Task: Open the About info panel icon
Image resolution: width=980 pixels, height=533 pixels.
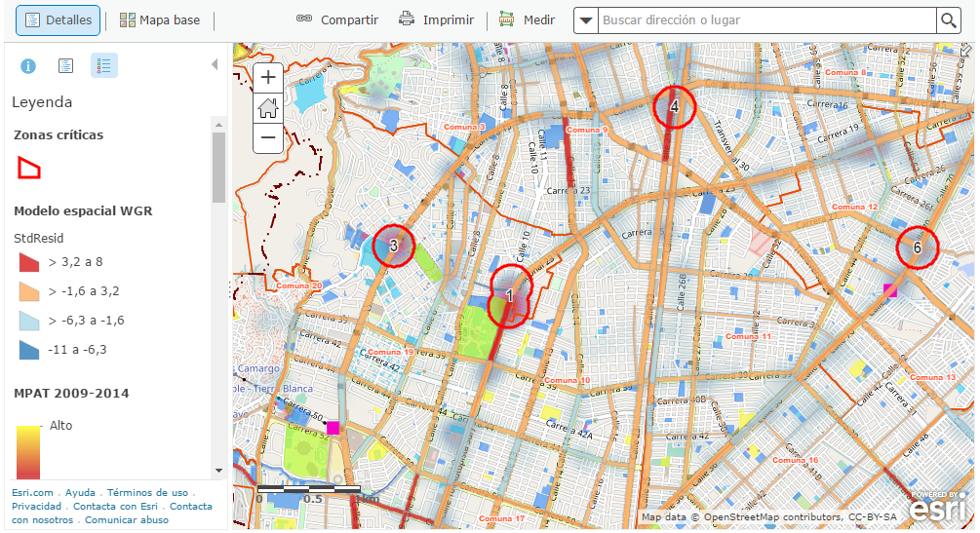Action: tap(28, 66)
